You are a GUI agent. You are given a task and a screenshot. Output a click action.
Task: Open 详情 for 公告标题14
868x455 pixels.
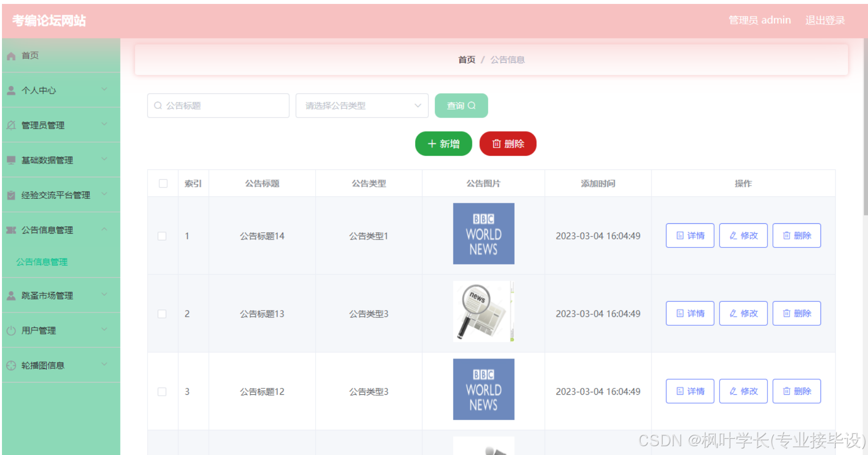[x=690, y=236]
